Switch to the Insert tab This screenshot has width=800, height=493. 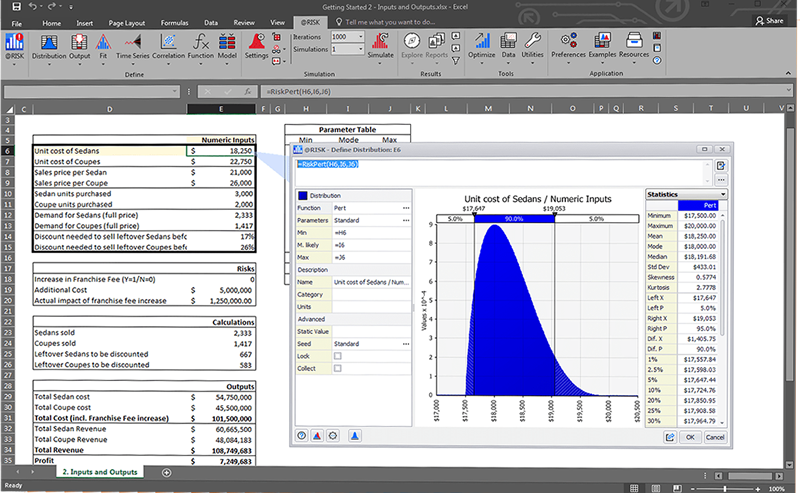coord(85,23)
